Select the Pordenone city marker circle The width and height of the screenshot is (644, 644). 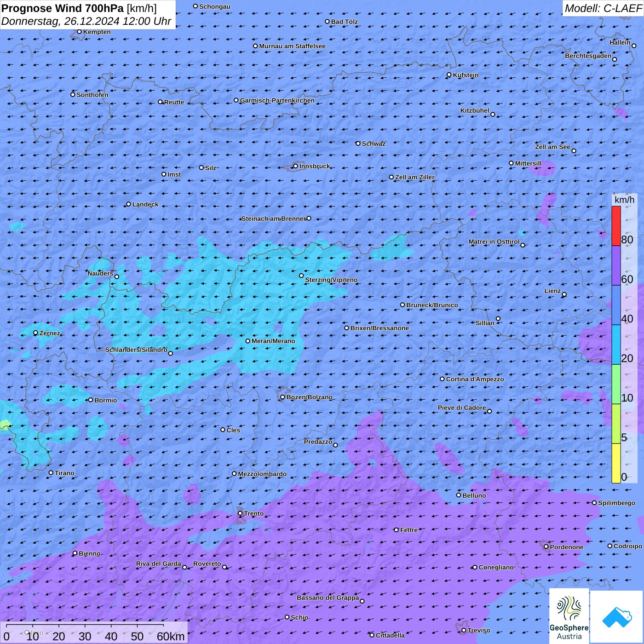tap(546, 547)
